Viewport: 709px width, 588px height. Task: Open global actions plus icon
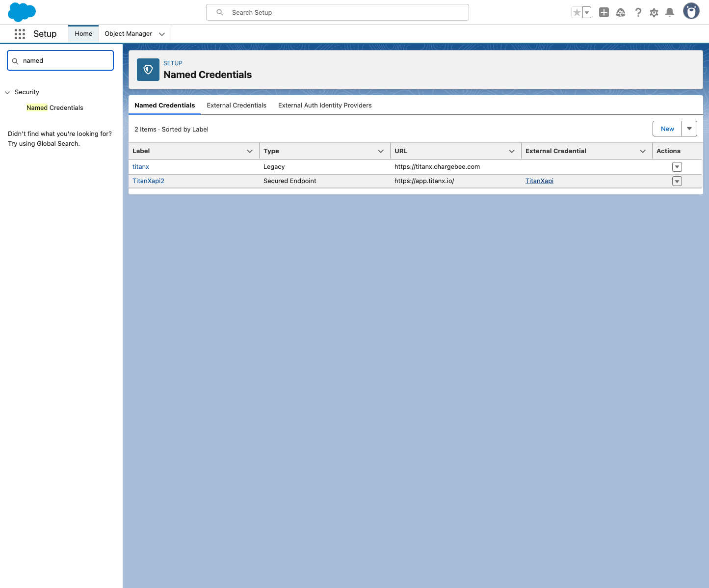click(x=604, y=13)
